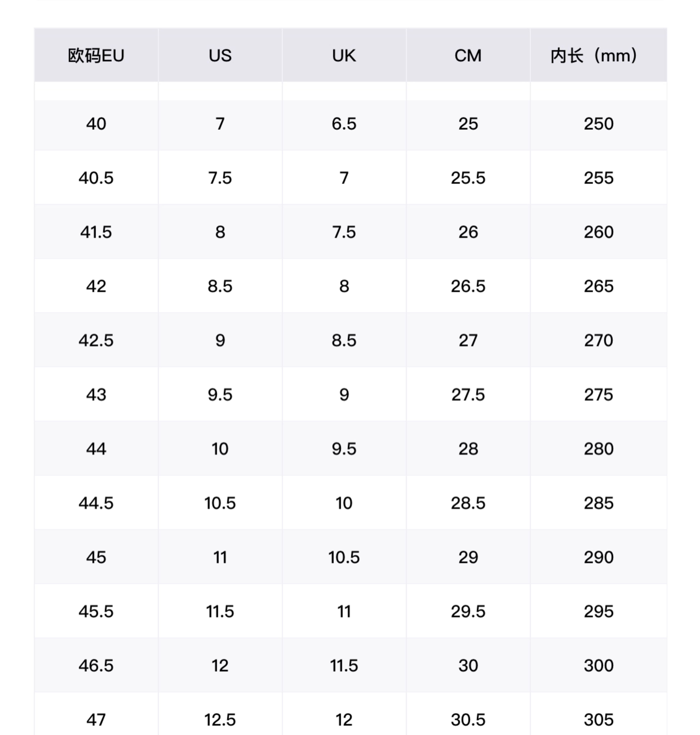Click the 280 mm inner length cell

[x=598, y=449]
